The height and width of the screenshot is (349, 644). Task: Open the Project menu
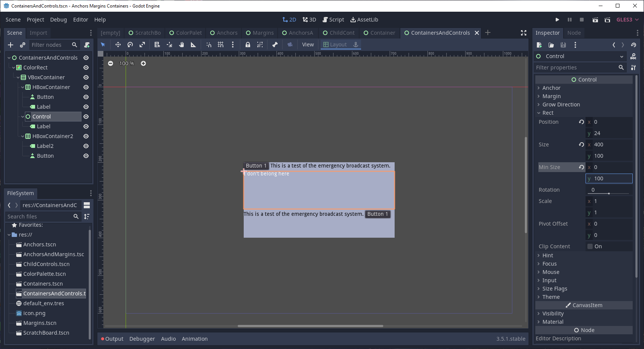[x=35, y=19]
